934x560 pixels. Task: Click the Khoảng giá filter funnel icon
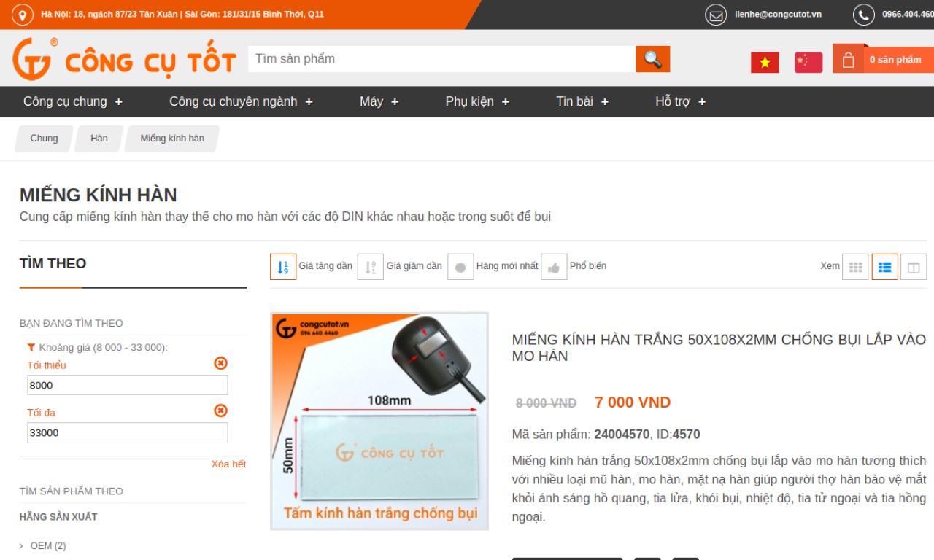pos(31,347)
